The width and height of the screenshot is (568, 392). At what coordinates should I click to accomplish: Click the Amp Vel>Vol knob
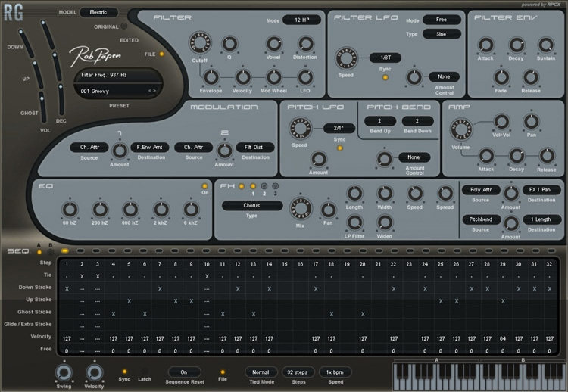(501, 122)
